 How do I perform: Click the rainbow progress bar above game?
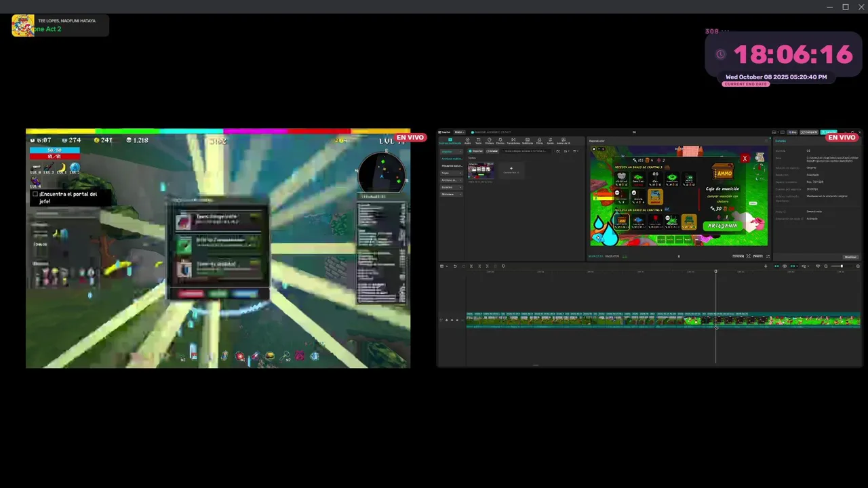[x=218, y=131]
